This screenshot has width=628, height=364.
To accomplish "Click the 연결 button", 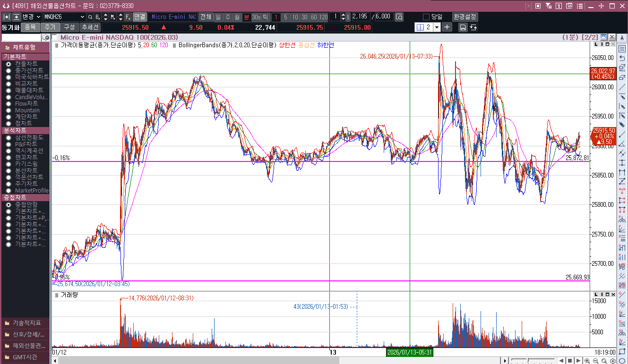I will click(x=140, y=17).
